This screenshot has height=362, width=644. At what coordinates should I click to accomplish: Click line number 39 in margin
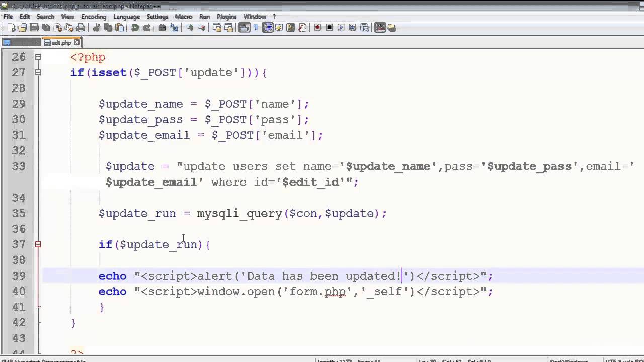click(x=18, y=276)
